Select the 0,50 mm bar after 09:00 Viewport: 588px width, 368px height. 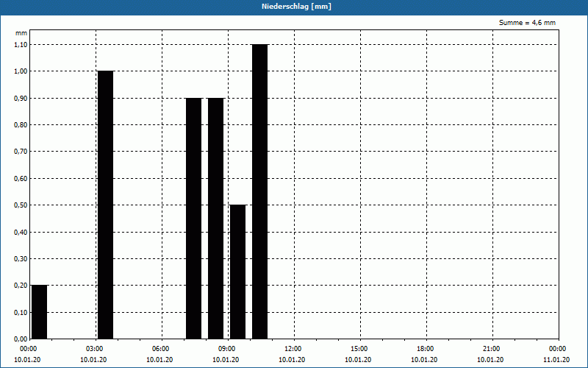tap(237, 272)
